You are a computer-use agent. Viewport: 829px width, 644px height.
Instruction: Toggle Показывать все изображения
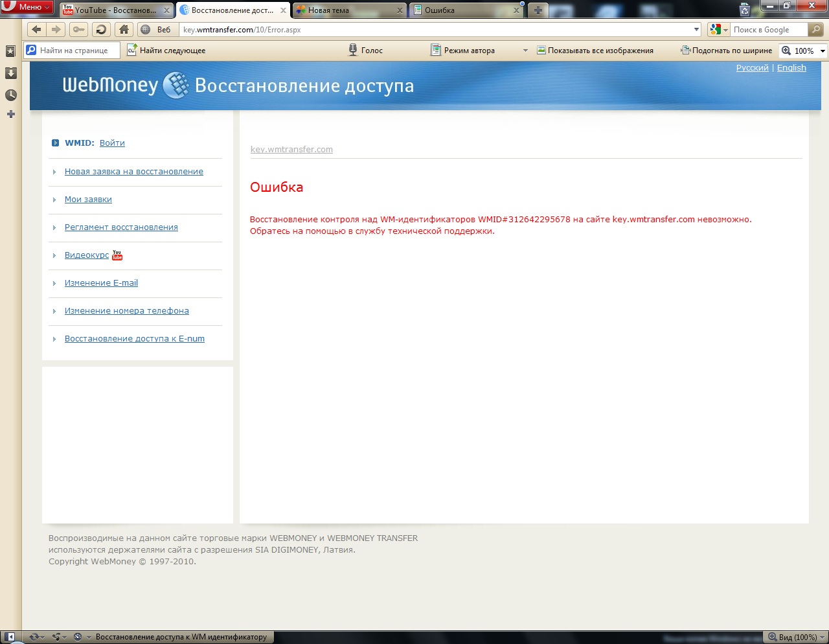click(595, 51)
